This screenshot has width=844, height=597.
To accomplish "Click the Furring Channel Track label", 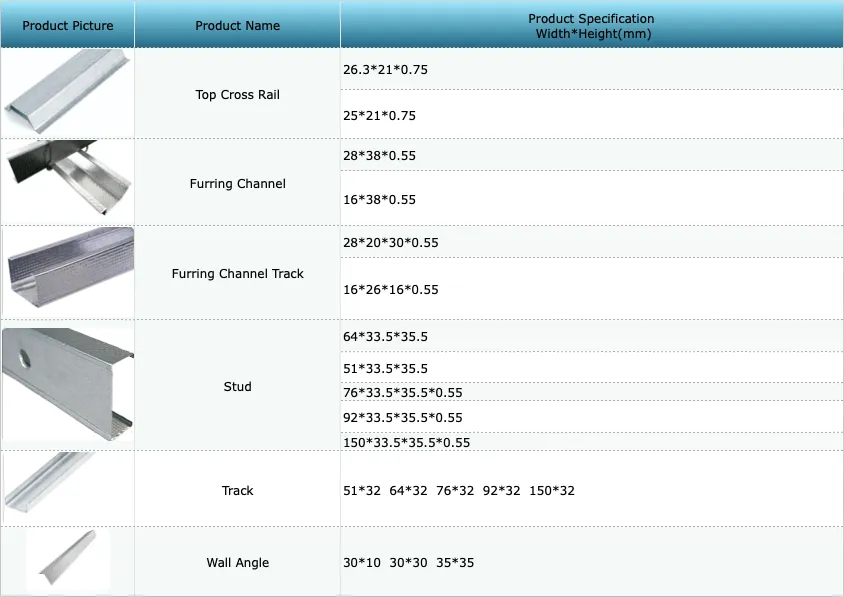I will coord(237,273).
